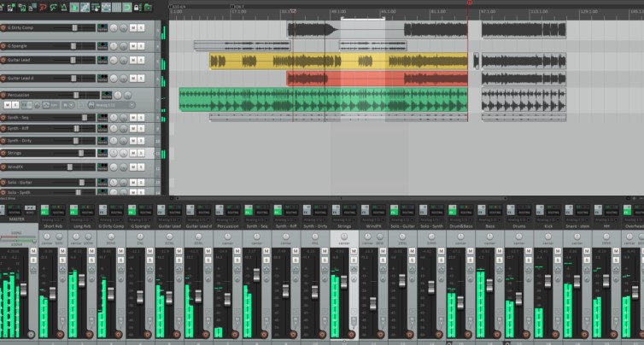This screenshot has height=345, width=644.
Task: Turn Guitar Lead mixer pan knob
Action: click(169, 237)
